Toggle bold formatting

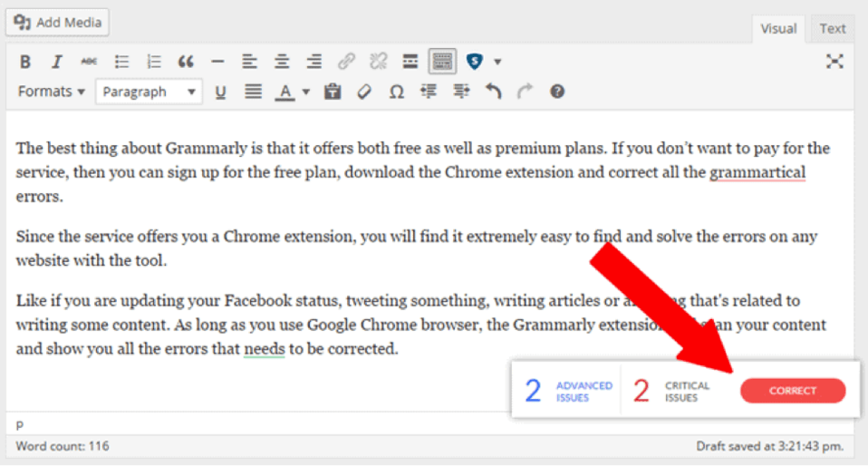coord(24,62)
